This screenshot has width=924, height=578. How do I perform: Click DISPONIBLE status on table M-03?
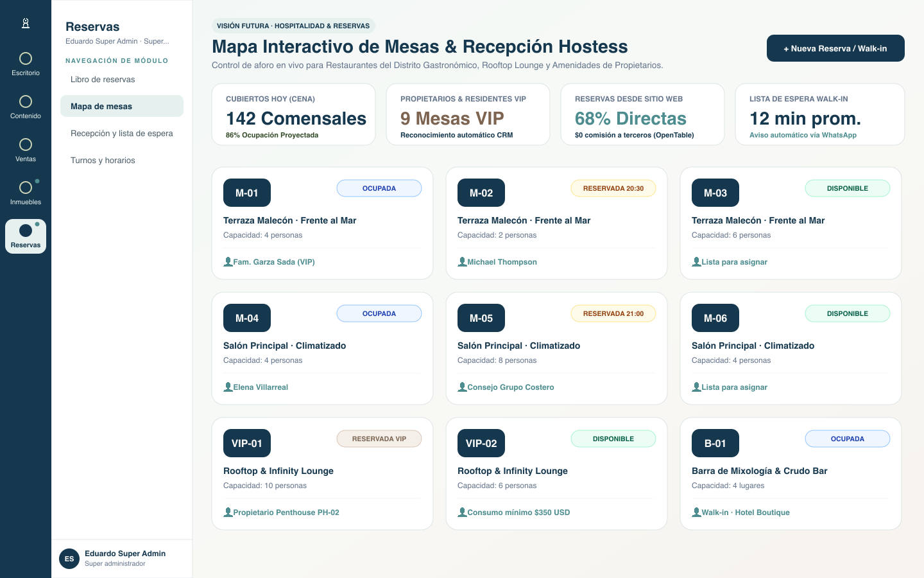click(848, 188)
